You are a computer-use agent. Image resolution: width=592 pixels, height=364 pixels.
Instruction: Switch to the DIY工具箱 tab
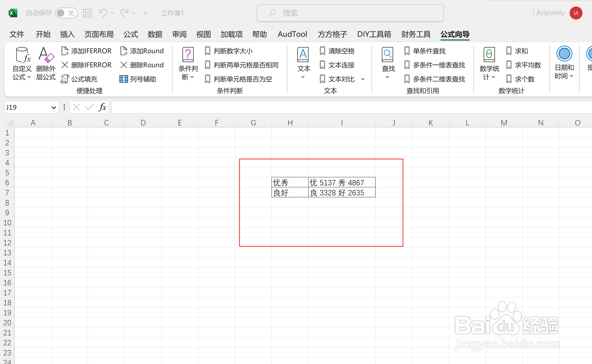coord(374,34)
